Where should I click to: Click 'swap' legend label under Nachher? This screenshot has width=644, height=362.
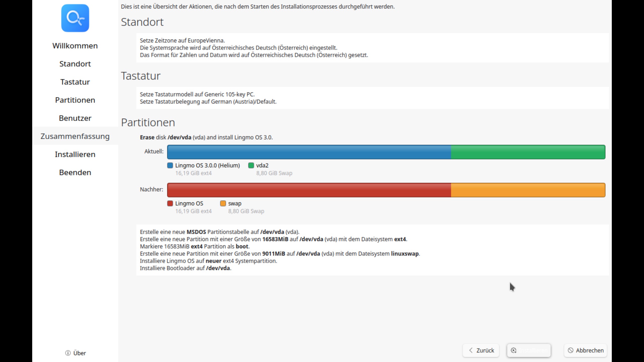point(235,203)
